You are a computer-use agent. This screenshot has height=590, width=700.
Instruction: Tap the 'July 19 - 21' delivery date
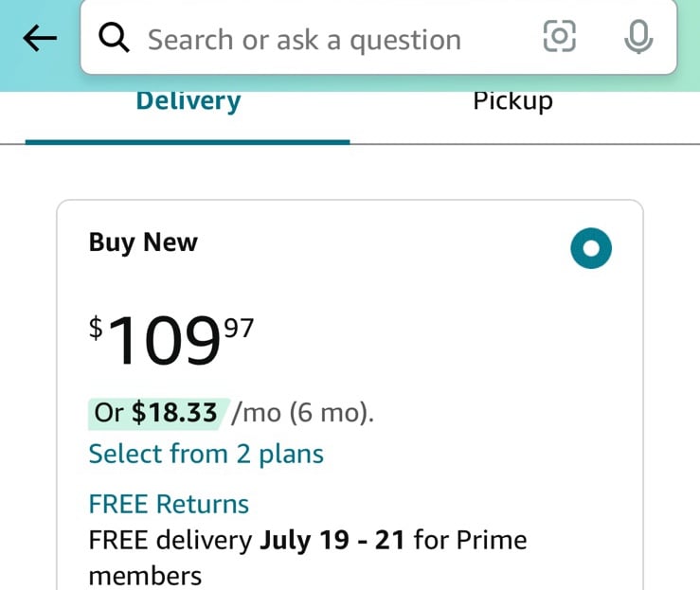pyautogui.click(x=332, y=540)
